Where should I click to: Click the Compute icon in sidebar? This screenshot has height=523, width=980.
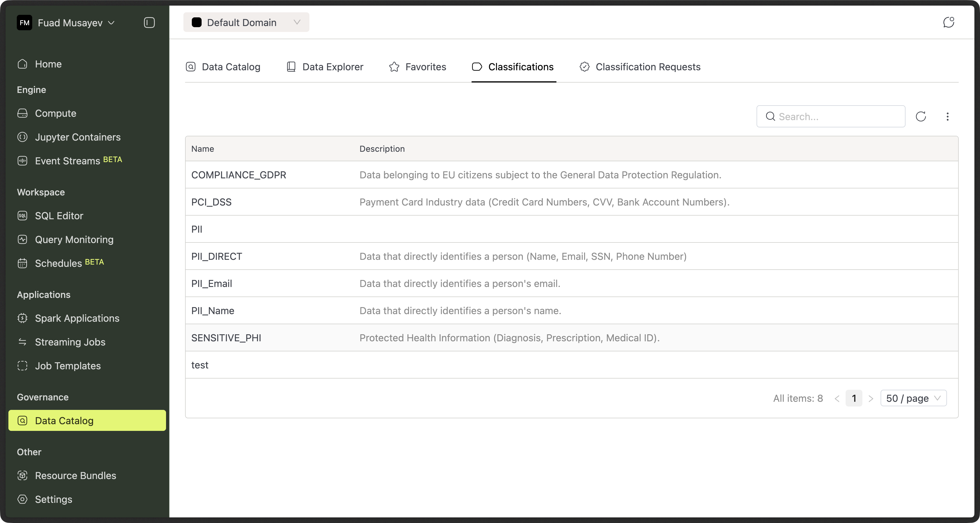22,113
